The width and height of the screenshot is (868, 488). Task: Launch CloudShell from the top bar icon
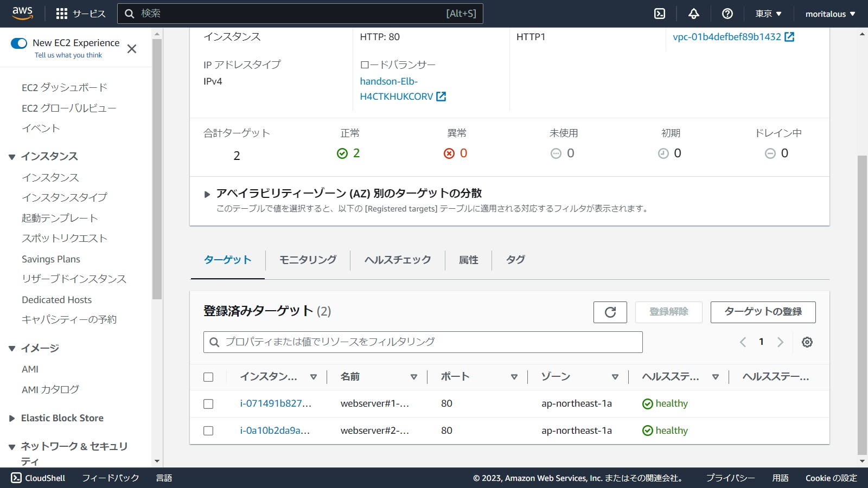click(x=660, y=14)
